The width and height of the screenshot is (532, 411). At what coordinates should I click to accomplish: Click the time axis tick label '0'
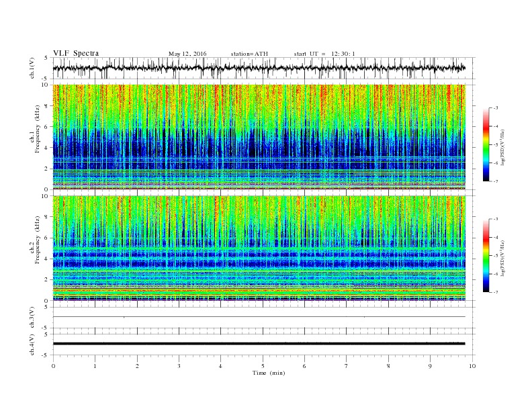53,366
